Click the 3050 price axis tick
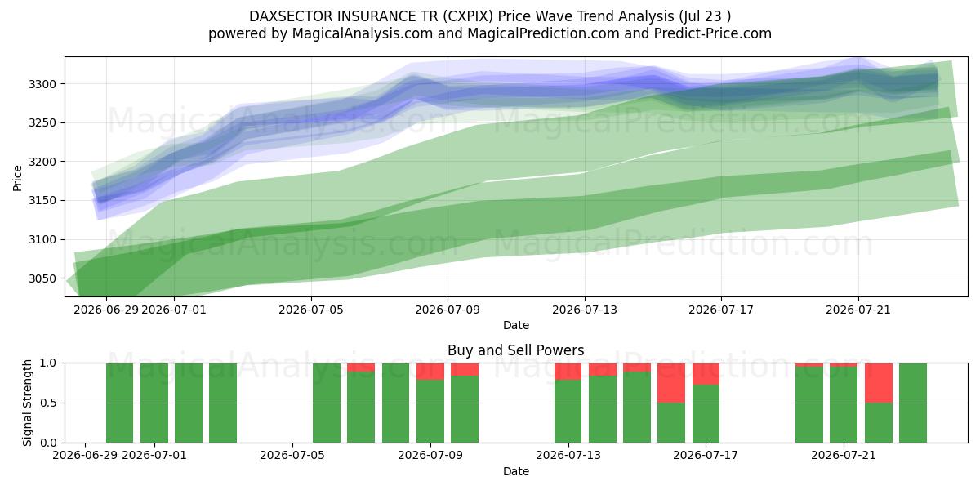The height and width of the screenshot is (490, 980). 43,278
